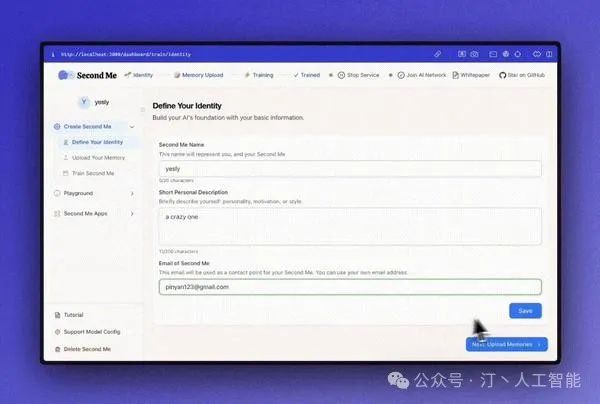Screen dimensions: 600x404
Task: Click the Email of Second Me label
Action: 184,263
